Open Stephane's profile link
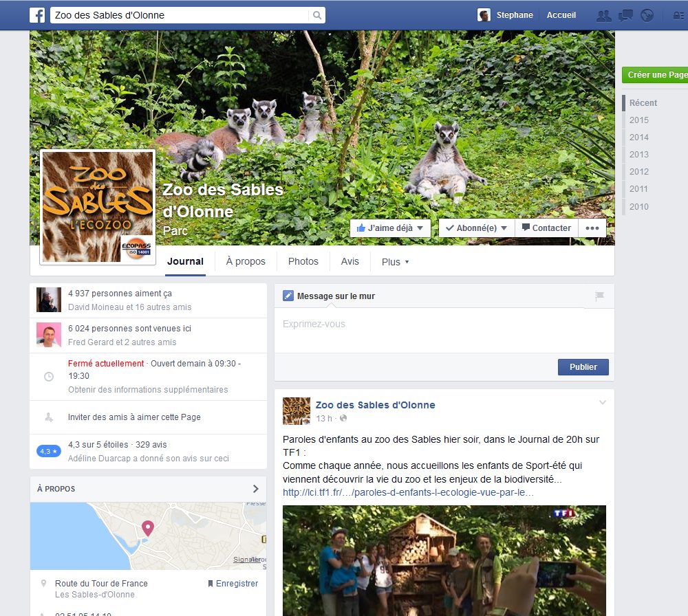The width and height of the screenshot is (688, 616). pos(515,15)
